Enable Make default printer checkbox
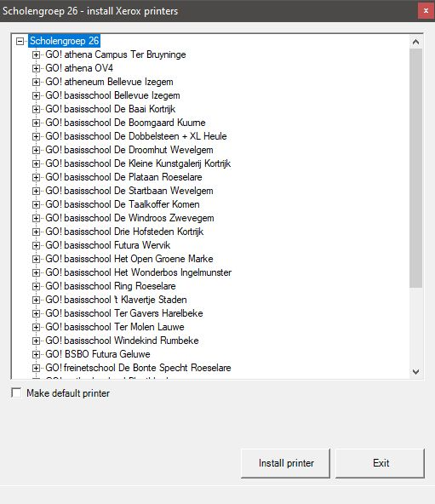 click(x=16, y=392)
